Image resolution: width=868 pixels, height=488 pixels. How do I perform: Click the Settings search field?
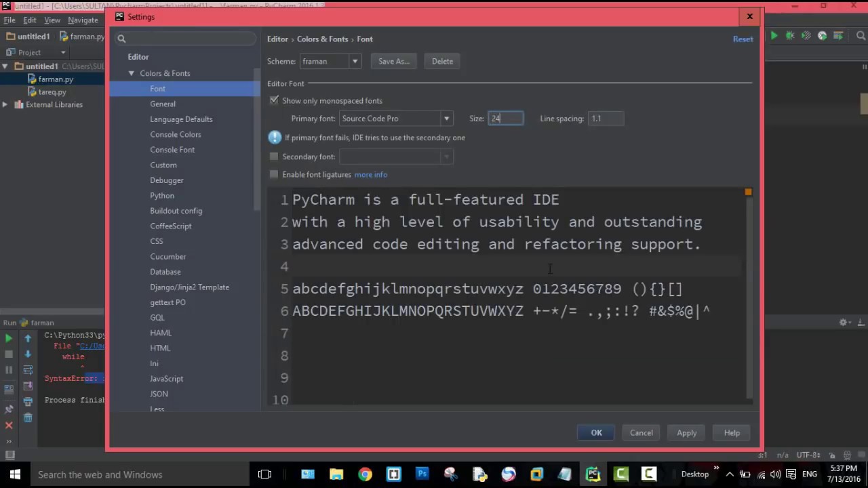tap(186, 39)
